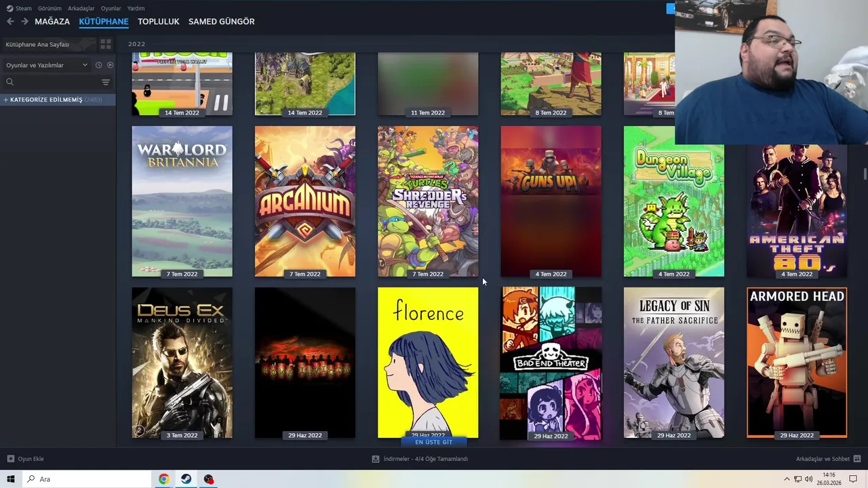Open the MAĞAZA tab
Image resolution: width=868 pixels, height=488 pixels.
[x=52, y=22]
